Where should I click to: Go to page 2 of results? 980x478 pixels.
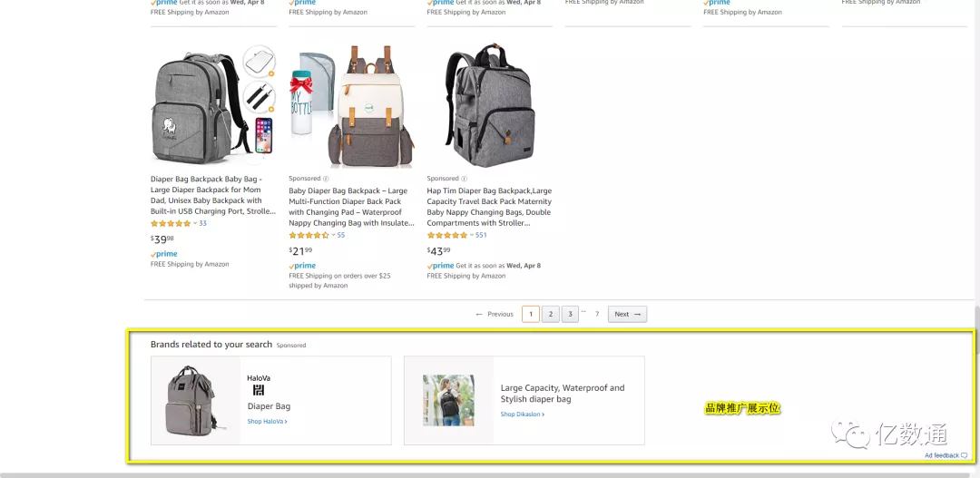tap(550, 315)
